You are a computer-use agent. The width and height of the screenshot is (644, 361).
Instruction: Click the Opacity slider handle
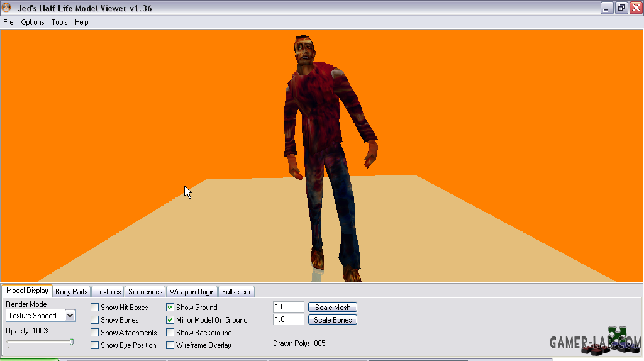click(x=72, y=343)
